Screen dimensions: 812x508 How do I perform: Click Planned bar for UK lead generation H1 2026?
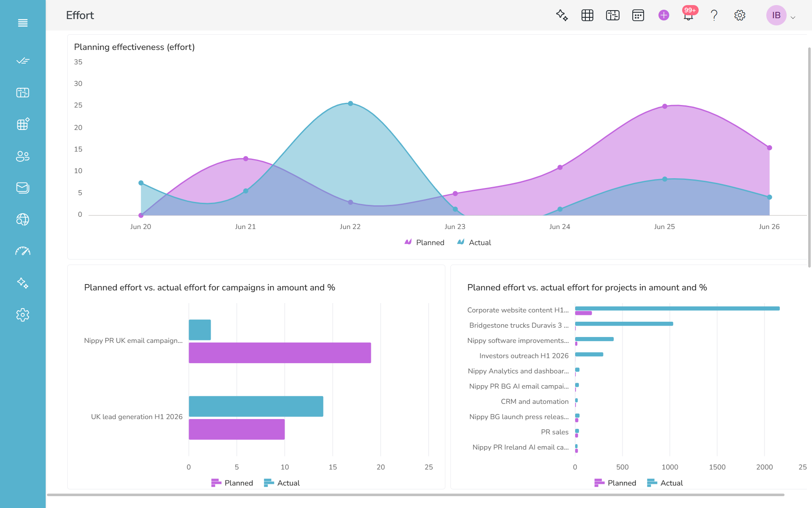coord(237,429)
